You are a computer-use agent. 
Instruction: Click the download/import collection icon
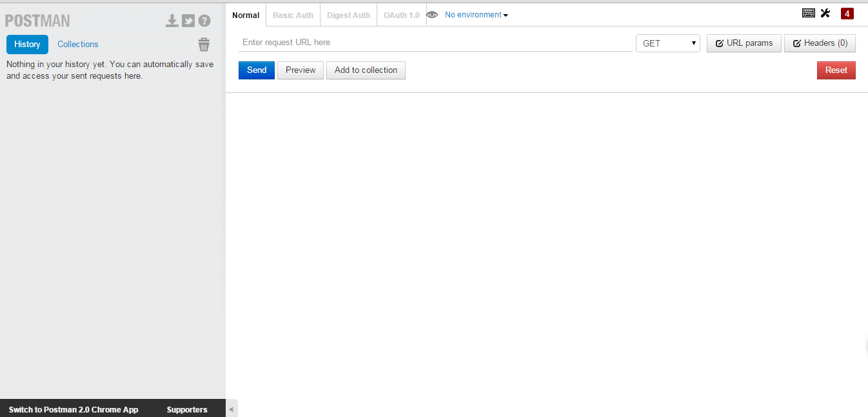point(172,21)
